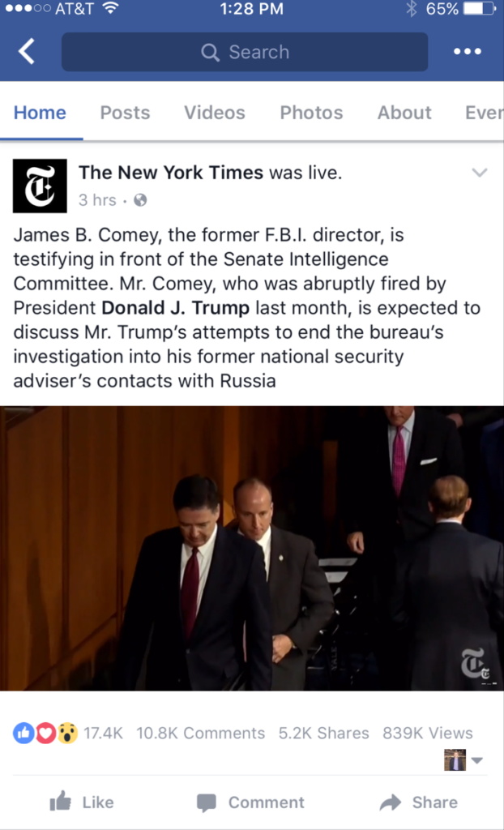
Task: Click the thumbs-up Like button
Action: point(82,802)
